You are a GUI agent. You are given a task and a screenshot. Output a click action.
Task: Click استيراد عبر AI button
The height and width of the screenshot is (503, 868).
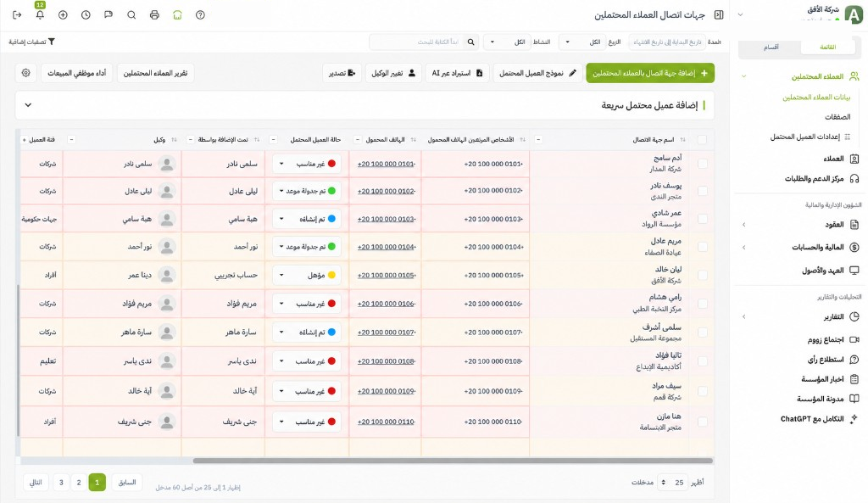(x=457, y=73)
